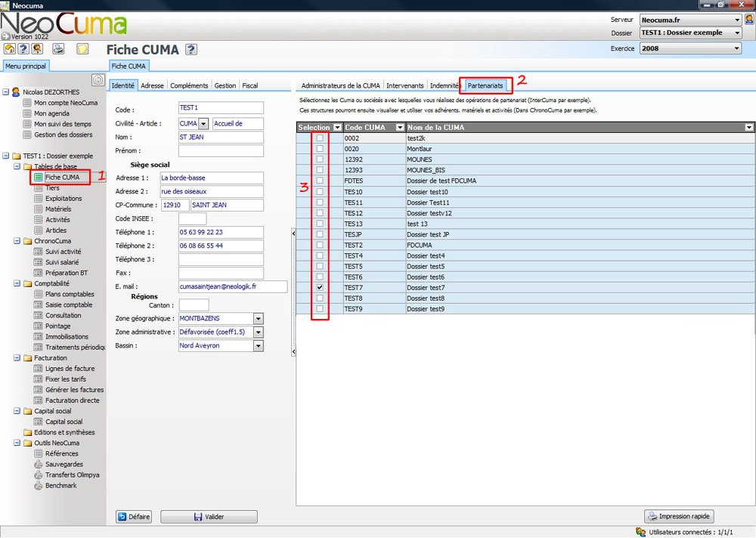Image resolution: width=756 pixels, height=538 pixels.
Task: Select the 12392 MOUNES checkbox
Action: click(x=320, y=159)
